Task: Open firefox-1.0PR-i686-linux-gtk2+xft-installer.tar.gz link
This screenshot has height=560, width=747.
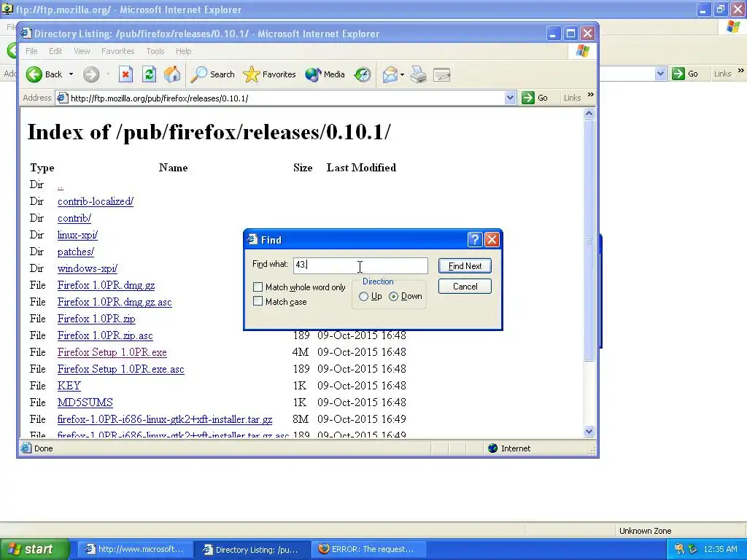Action: [165, 419]
